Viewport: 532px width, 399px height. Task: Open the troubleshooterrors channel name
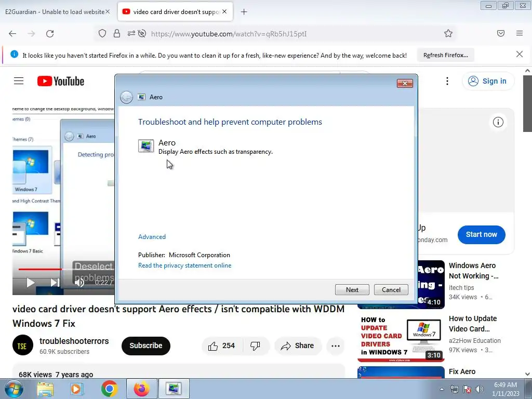74,341
